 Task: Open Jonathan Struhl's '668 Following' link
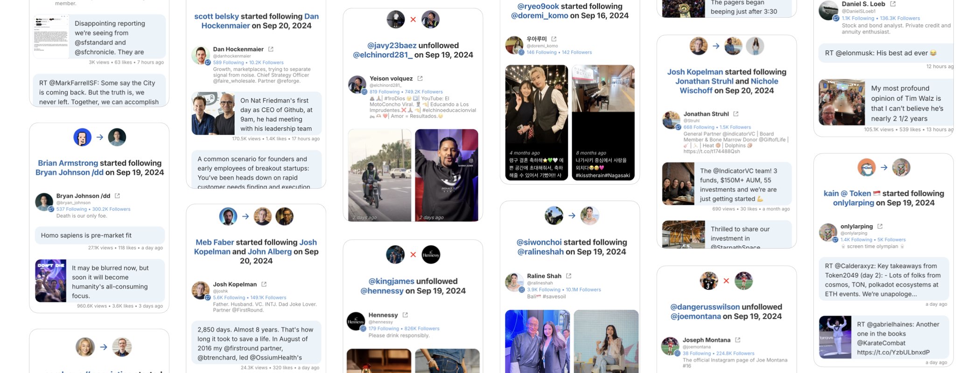coord(699,127)
